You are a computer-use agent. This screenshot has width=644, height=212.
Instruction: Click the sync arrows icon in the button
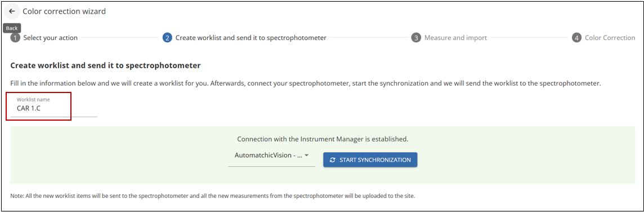(x=333, y=160)
